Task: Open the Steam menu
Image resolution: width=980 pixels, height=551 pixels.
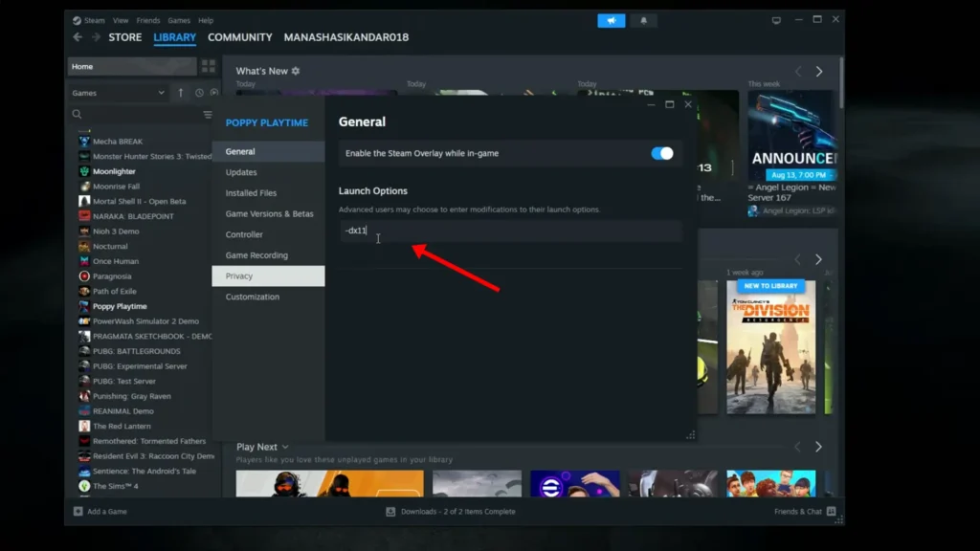Action: click(x=95, y=21)
